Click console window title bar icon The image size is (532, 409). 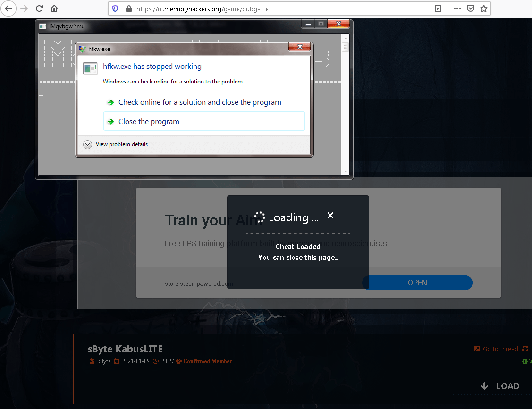43,26
